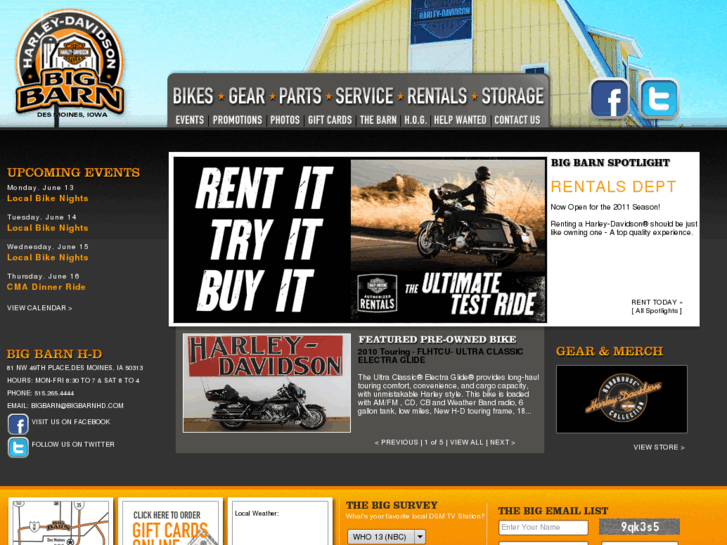Open the large Twitter icon in header

point(659,99)
